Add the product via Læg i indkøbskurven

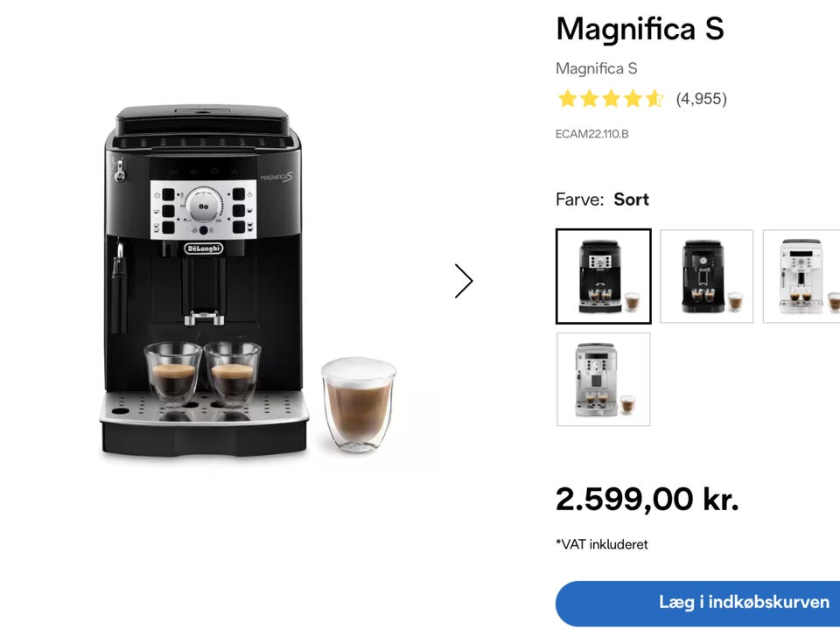coord(698,602)
